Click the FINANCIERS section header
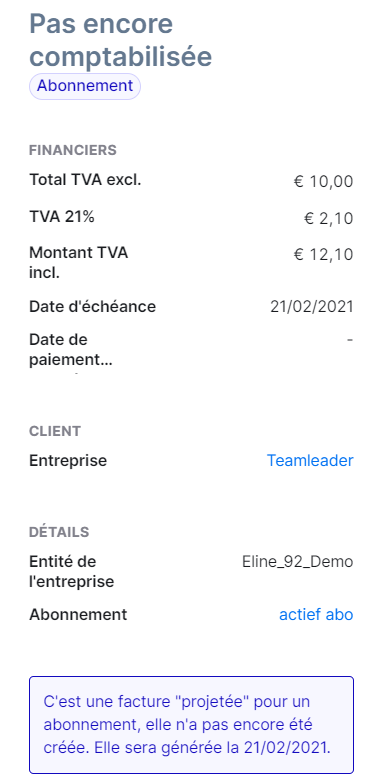Image resolution: width=373 pixels, height=776 pixels. pos(73,150)
